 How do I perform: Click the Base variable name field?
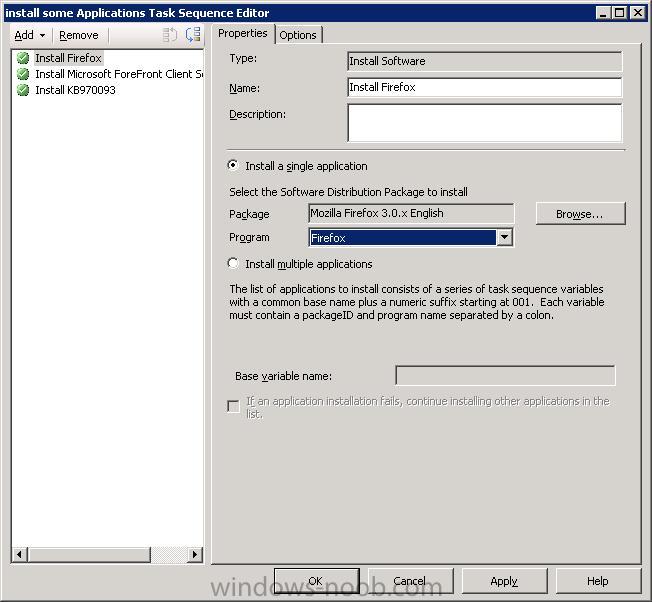click(x=505, y=376)
